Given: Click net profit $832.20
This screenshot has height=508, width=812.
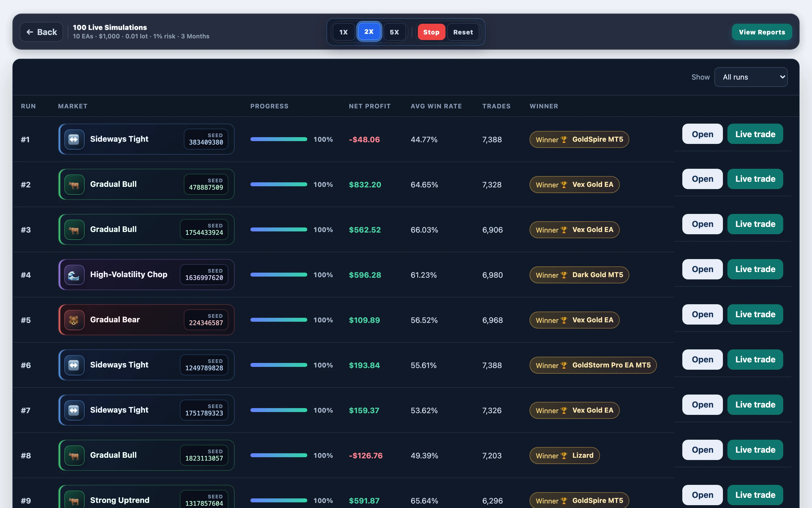Looking at the screenshot, I should (x=365, y=185).
